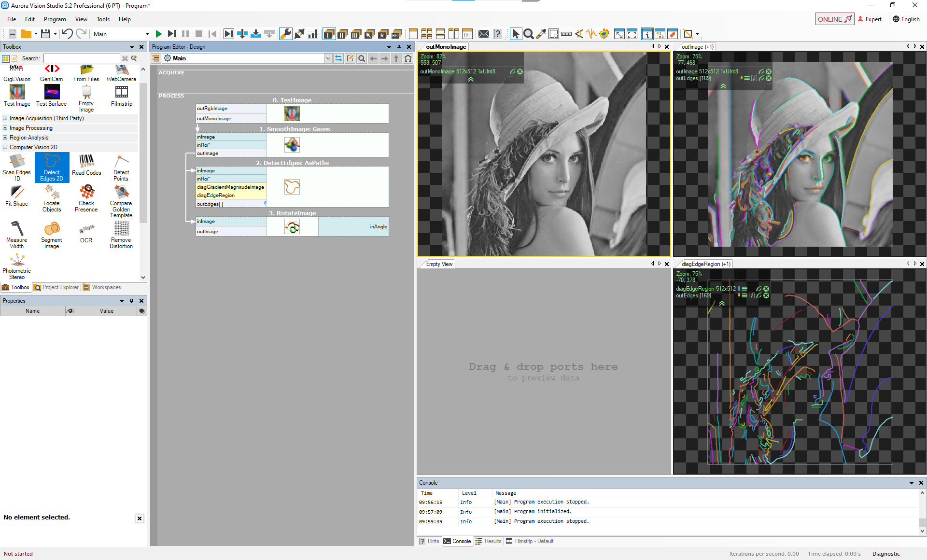Viewport: 927px width, 560px height.
Task: Expand the Image Processing toolbox category
Action: [5, 128]
